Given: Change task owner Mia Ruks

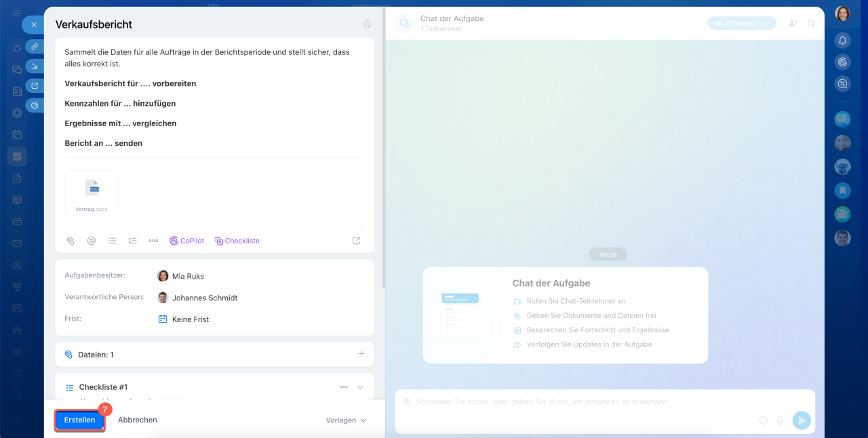Looking at the screenshot, I should (181, 276).
